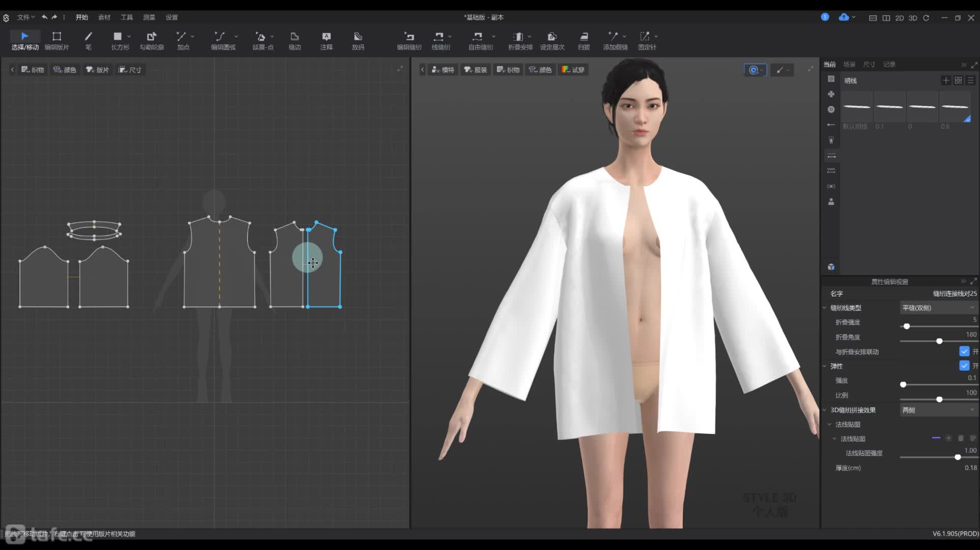Select the 设定层次 layer setting tool

[x=552, y=41]
